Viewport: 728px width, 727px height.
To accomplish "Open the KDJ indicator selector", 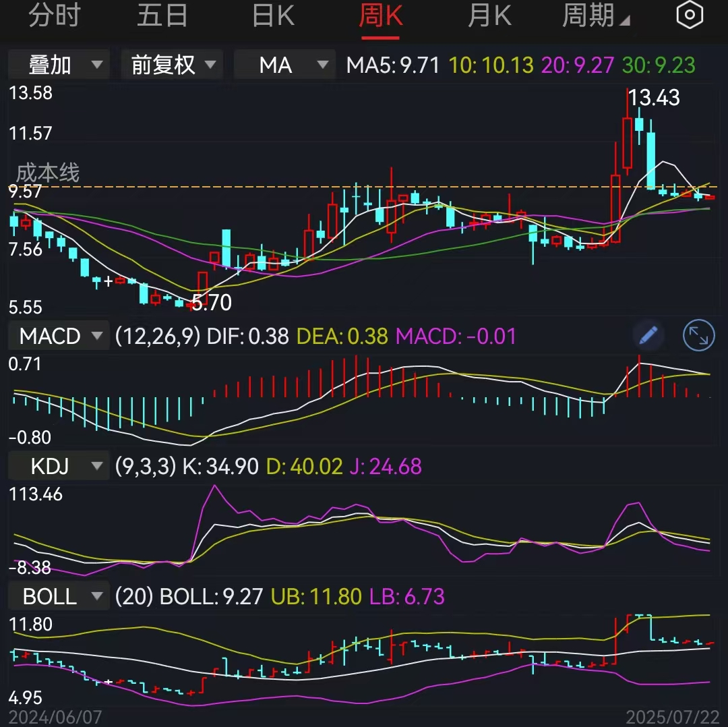I will pos(59,465).
